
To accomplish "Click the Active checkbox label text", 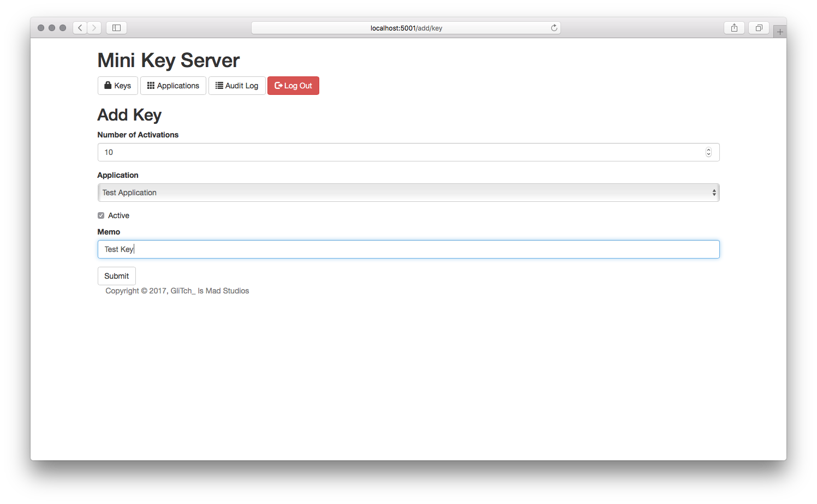I will (x=118, y=215).
